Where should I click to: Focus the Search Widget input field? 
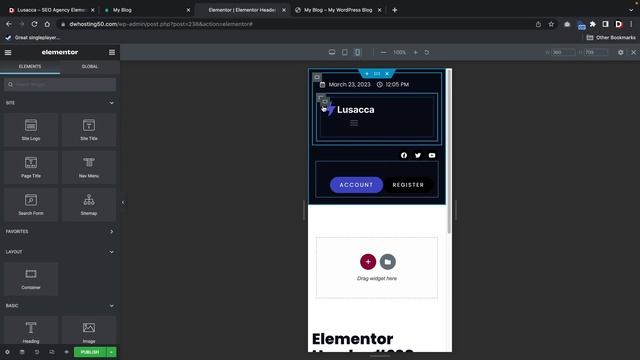(x=60, y=84)
